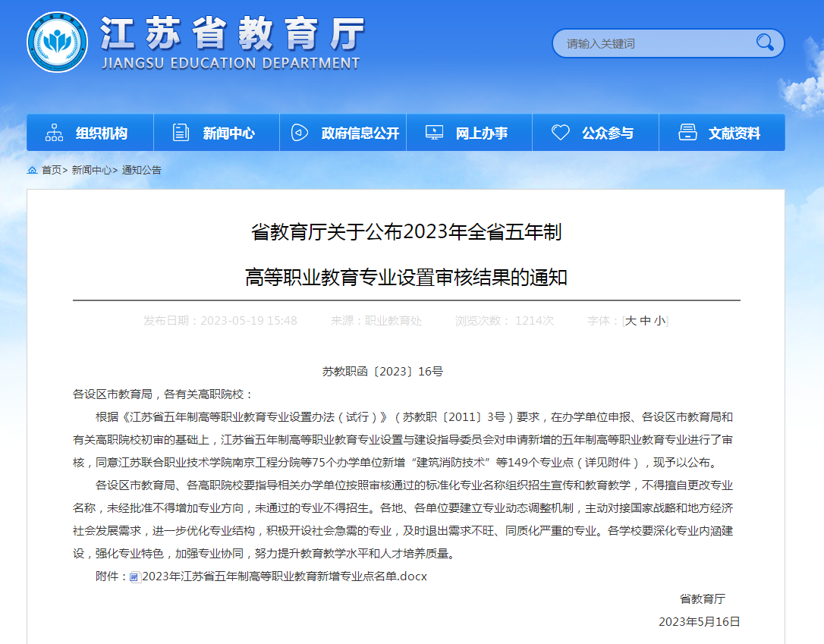Image resolution: width=824 pixels, height=644 pixels.
Task: Click the publish date 2023-05-19 15:48
Action: click(x=249, y=320)
